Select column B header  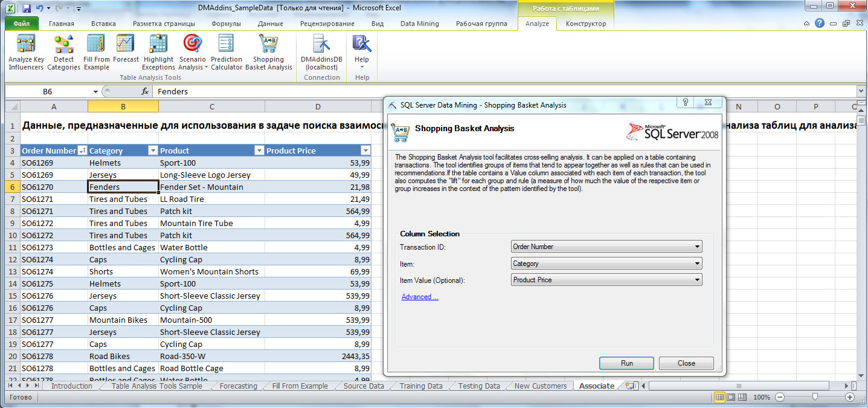123,106
